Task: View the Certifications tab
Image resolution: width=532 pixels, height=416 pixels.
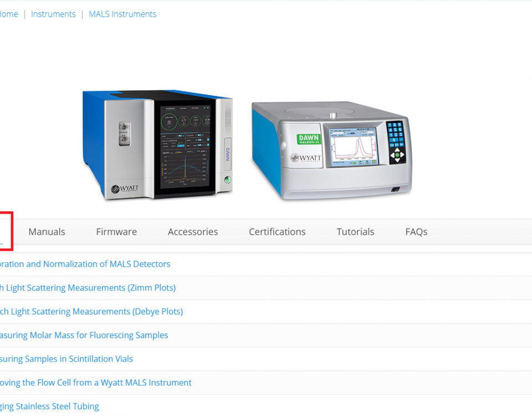Action: 277,232
